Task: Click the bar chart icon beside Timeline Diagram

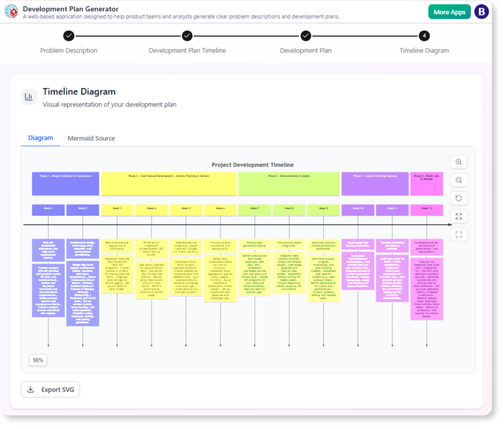Action: (29, 97)
